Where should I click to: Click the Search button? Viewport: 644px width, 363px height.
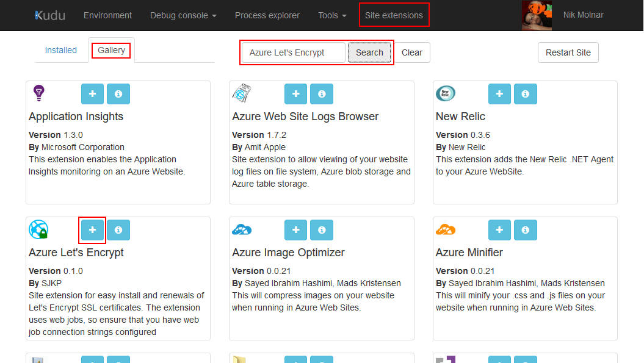369,52
